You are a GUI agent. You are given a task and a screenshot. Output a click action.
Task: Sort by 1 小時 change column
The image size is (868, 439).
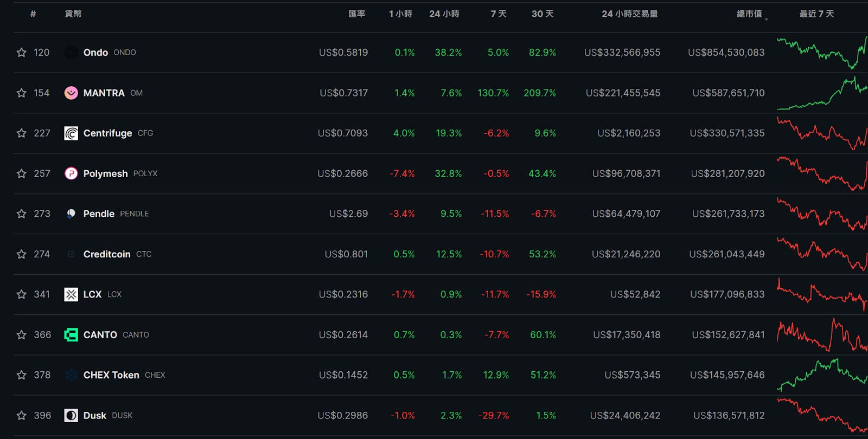coord(400,14)
